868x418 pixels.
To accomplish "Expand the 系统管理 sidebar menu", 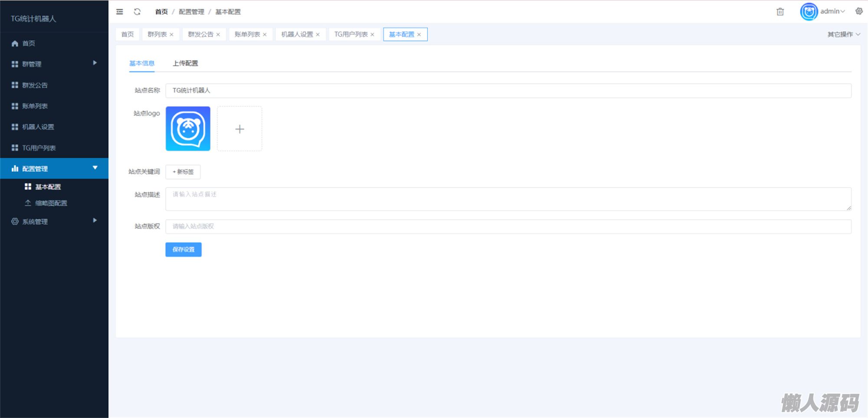I will [x=54, y=221].
